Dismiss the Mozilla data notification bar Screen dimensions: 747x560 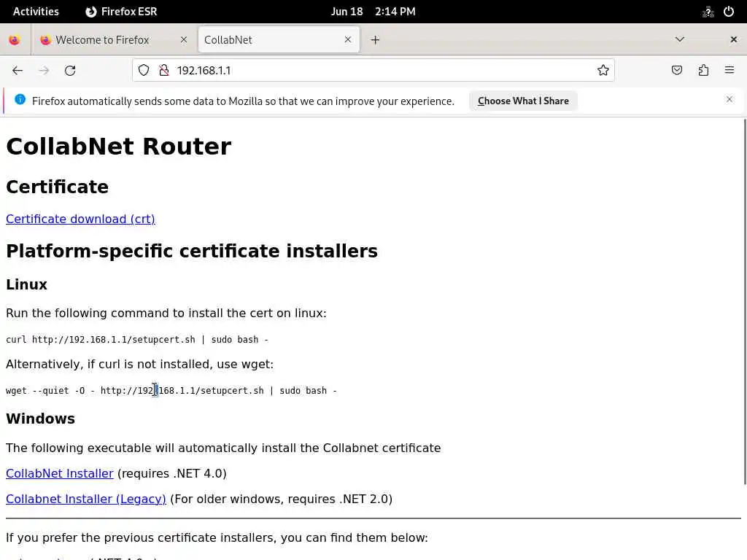pyautogui.click(x=729, y=99)
